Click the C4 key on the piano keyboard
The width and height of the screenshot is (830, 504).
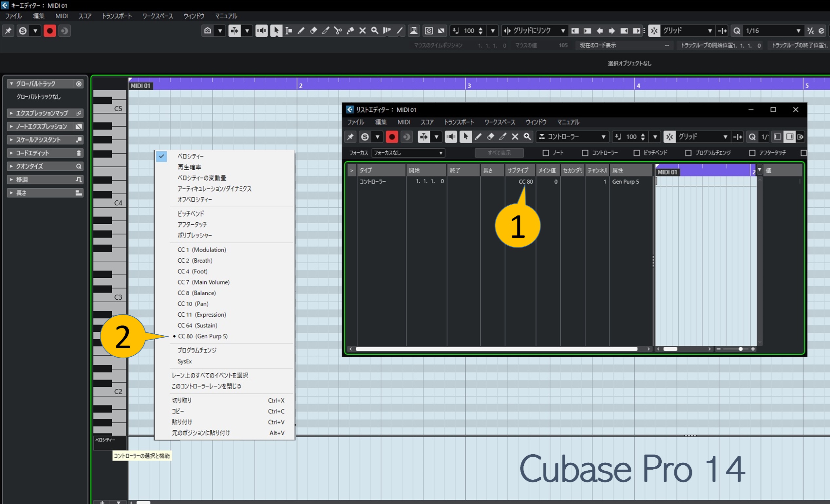coord(110,203)
